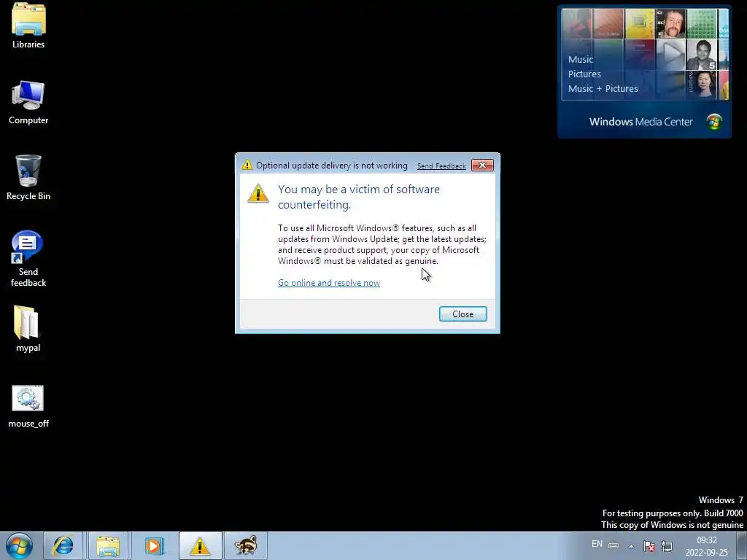Click the on-screen keyboard tray icon

pos(614,545)
